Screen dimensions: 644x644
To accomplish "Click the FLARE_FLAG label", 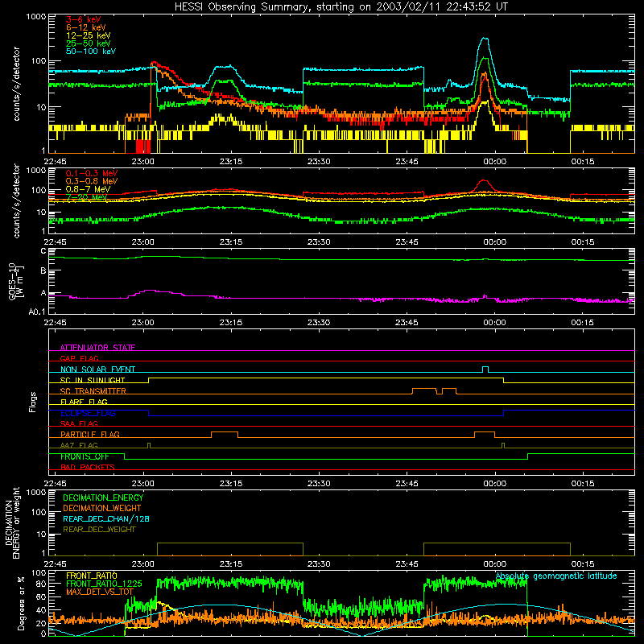I will click(84, 402).
